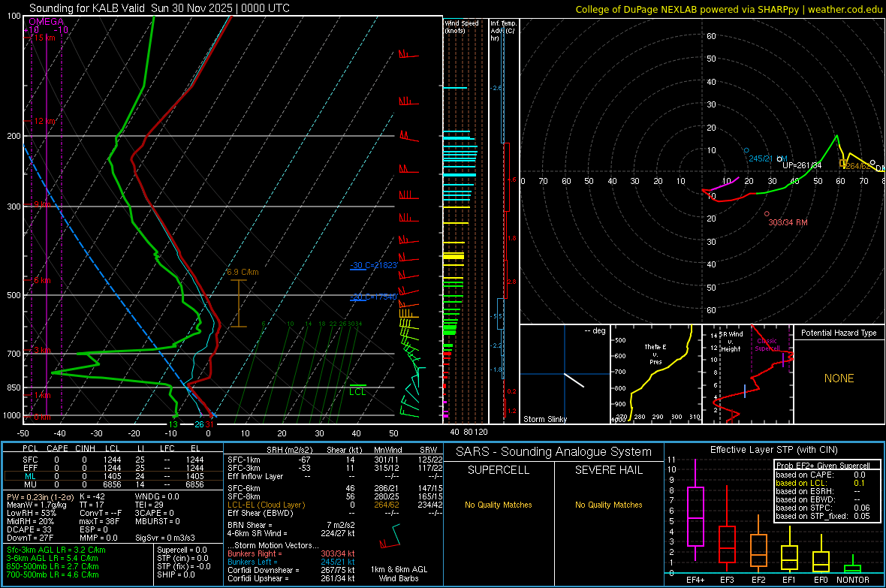Click the SFC-1km kinematics row
The width and height of the screenshot is (886, 588).
click(x=335, y=460)
